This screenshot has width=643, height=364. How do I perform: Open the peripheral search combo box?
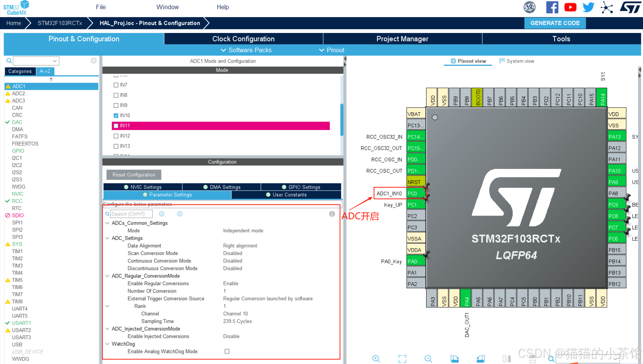pos(36,61)
